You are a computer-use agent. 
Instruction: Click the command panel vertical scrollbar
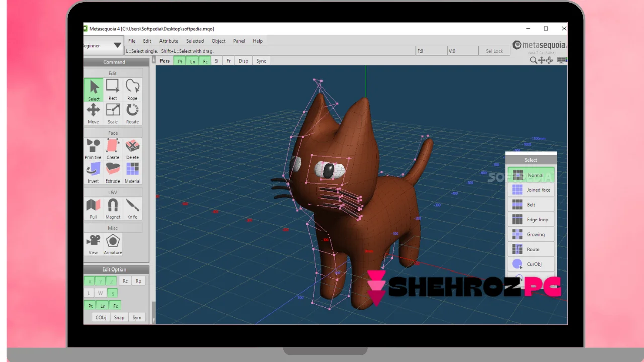[x=154, y=191]
